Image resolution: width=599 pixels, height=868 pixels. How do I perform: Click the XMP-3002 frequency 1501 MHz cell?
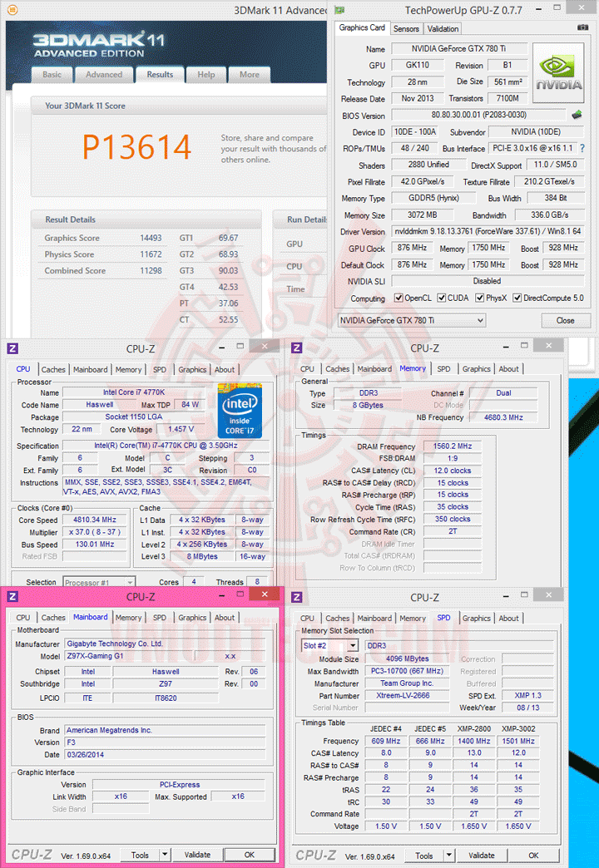pos(518,741)
